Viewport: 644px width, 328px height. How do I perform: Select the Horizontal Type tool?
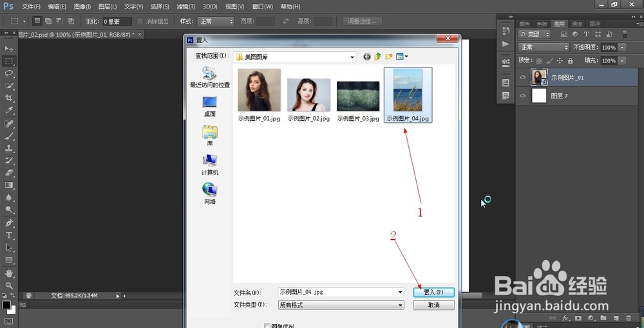pos(8,235)
